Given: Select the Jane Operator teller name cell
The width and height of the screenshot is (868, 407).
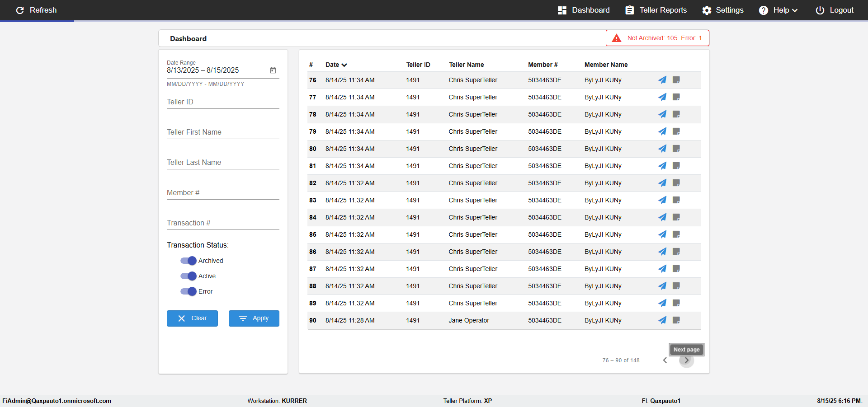Looking at the screenshot, I should (x=469, y=320).
